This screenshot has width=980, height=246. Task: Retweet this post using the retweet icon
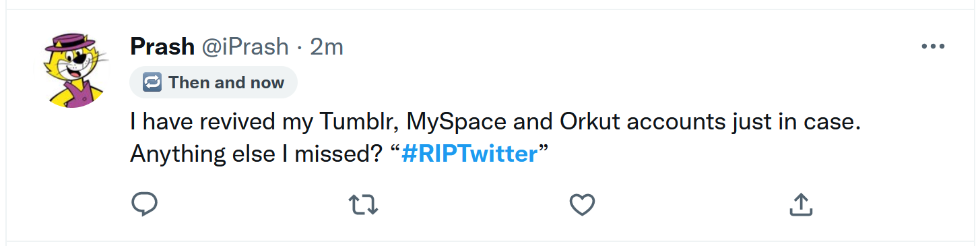coord(364,204)
